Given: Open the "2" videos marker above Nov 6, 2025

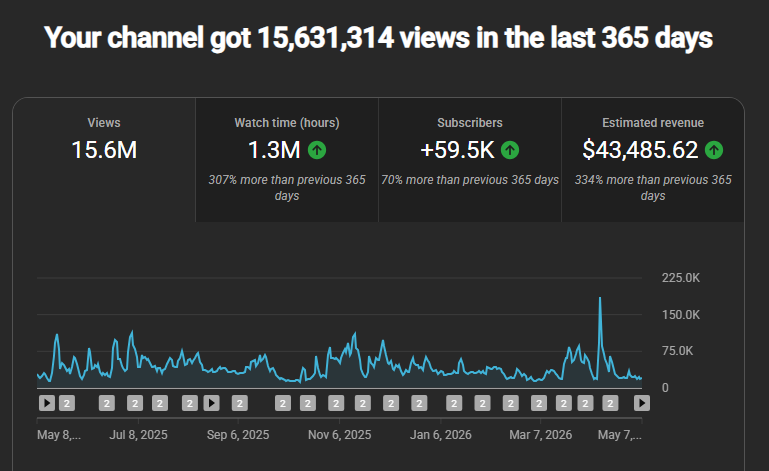Looking at the screenshot, I should click(x=336, y=403).
